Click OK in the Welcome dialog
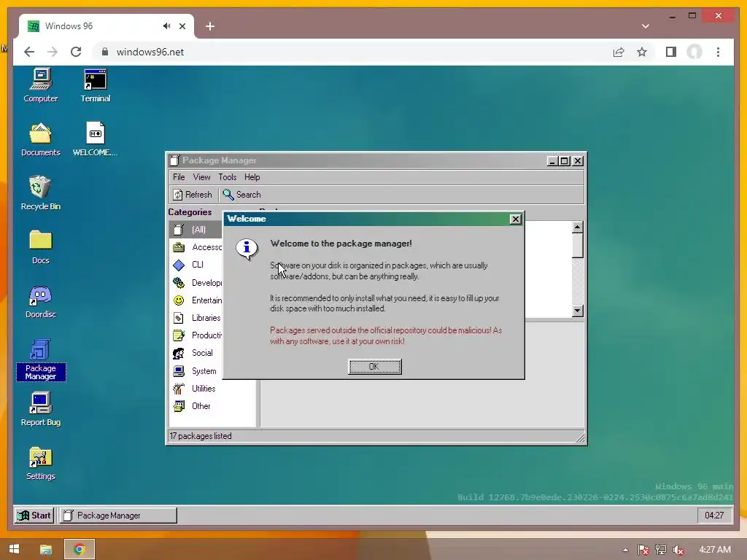Image resolution: width=747 pixels, height=560 pixels. (x=374, y=367)
